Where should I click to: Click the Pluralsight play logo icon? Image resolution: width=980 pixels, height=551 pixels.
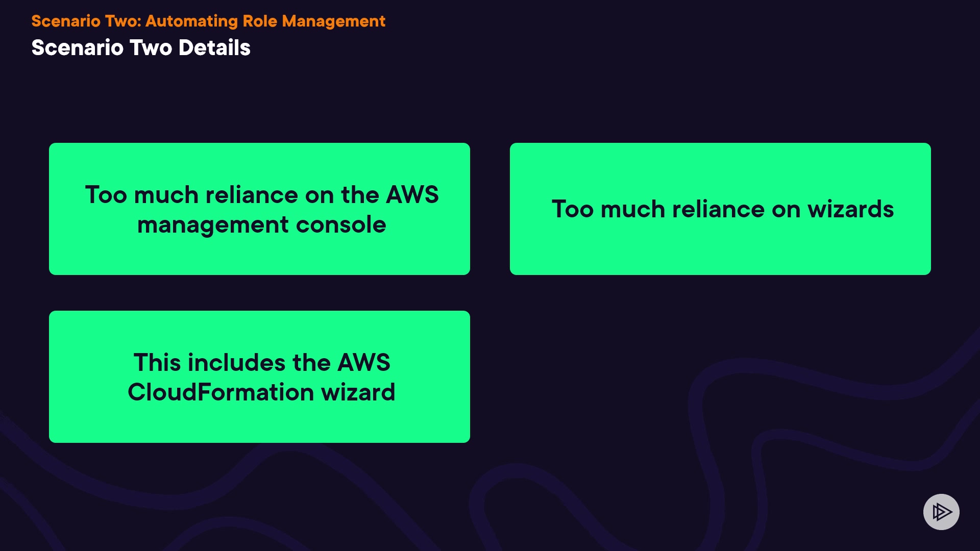click(941, 512)
